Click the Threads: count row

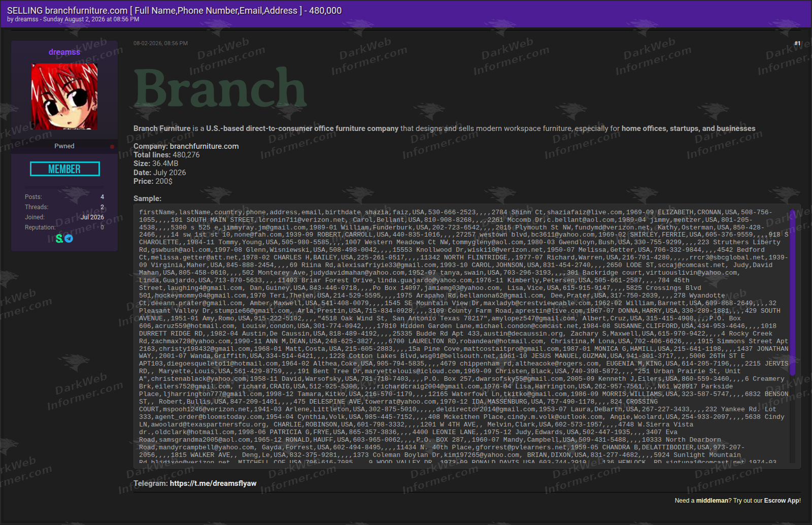[64, 207]
